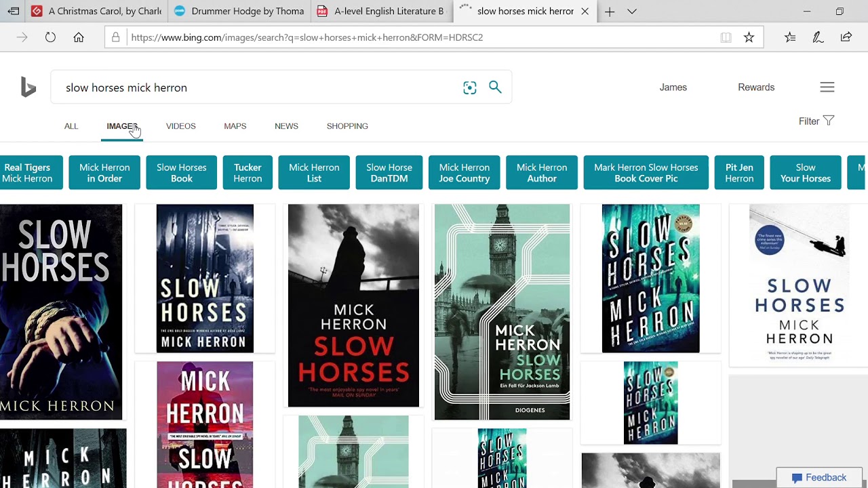Open the VIDEOS search category
868x488 pixels.
tap(180, 126)
